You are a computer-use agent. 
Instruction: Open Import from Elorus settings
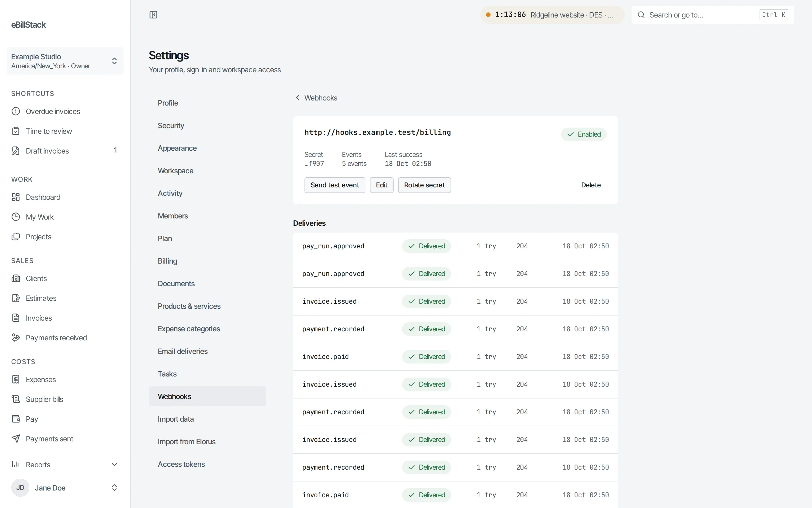tap(207, 441)
